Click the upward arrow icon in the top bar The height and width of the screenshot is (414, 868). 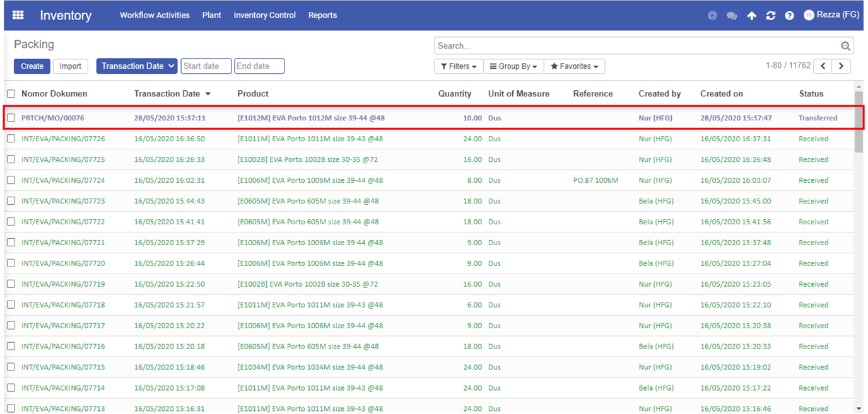pos(751,16)
